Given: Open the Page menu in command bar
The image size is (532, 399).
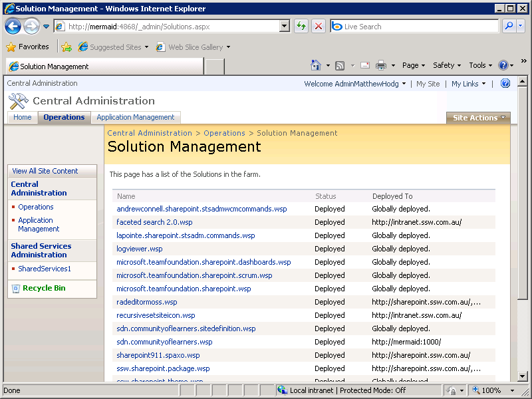Looking at the screenshot, I should [414, 65].
